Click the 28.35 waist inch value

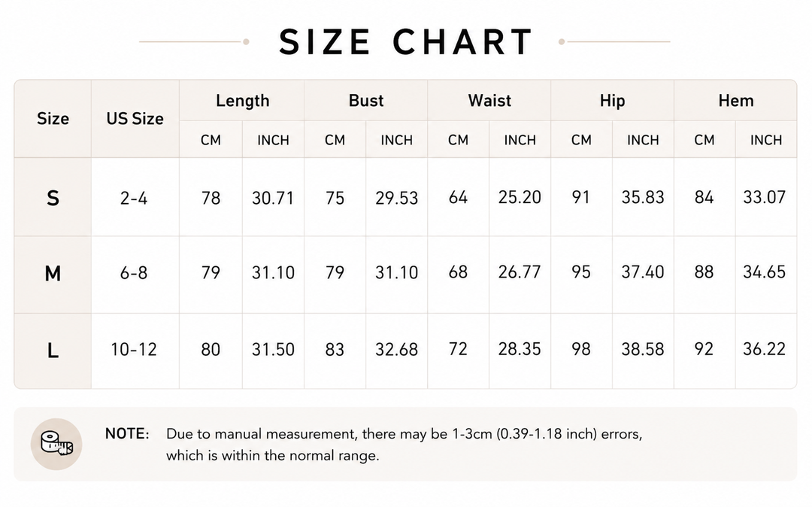tap(520, 349)
